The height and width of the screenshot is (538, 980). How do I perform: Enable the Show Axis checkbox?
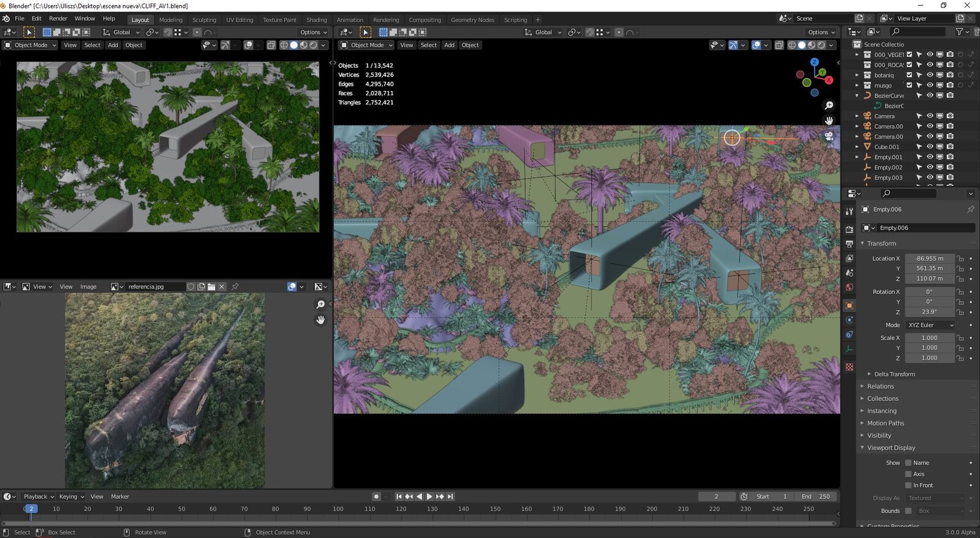tap(908, 474)
